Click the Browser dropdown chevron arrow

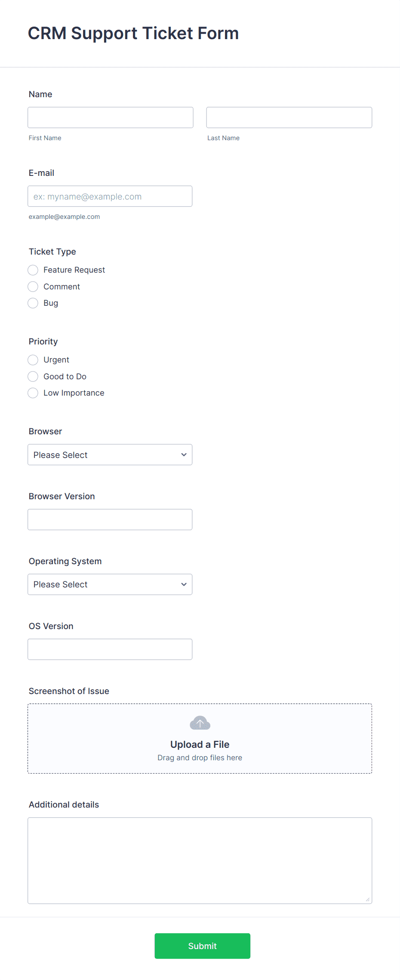tap(183, 455)
